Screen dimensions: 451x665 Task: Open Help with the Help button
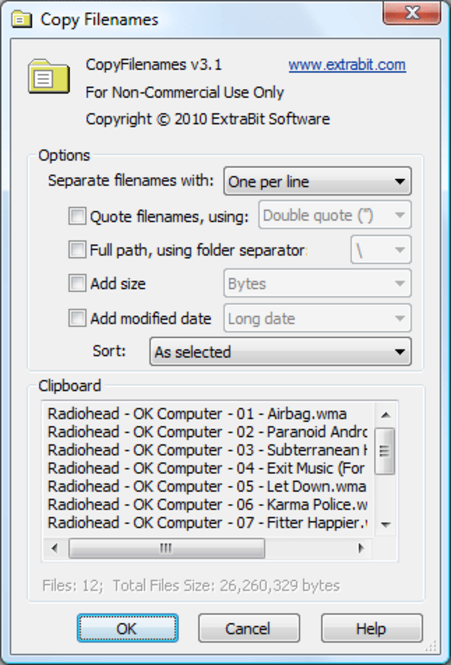click(x=372, y=628)
